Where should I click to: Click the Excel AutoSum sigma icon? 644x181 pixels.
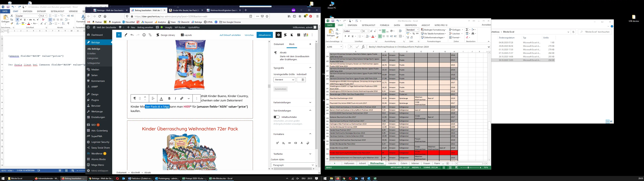467,29
